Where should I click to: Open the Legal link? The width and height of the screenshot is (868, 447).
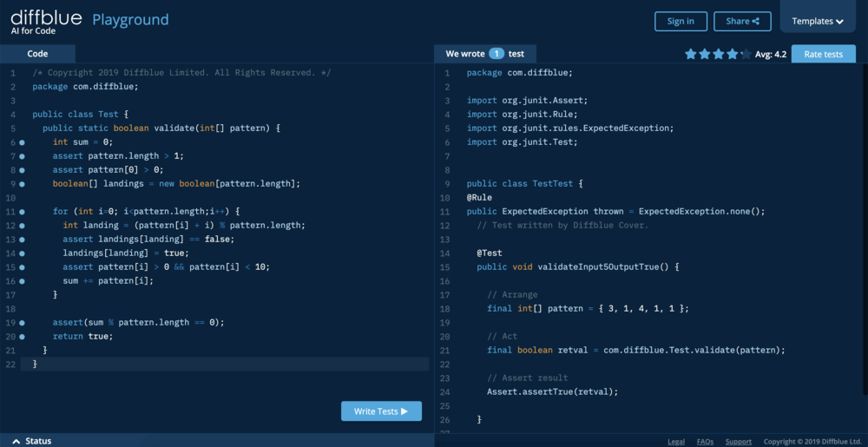click(x=676, y=442)
